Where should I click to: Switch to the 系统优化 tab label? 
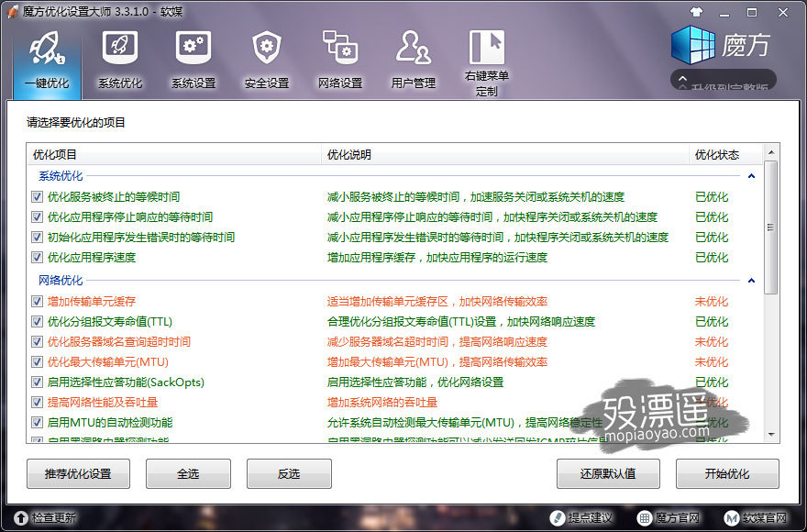pyautogui.click(x=120, y=83)
